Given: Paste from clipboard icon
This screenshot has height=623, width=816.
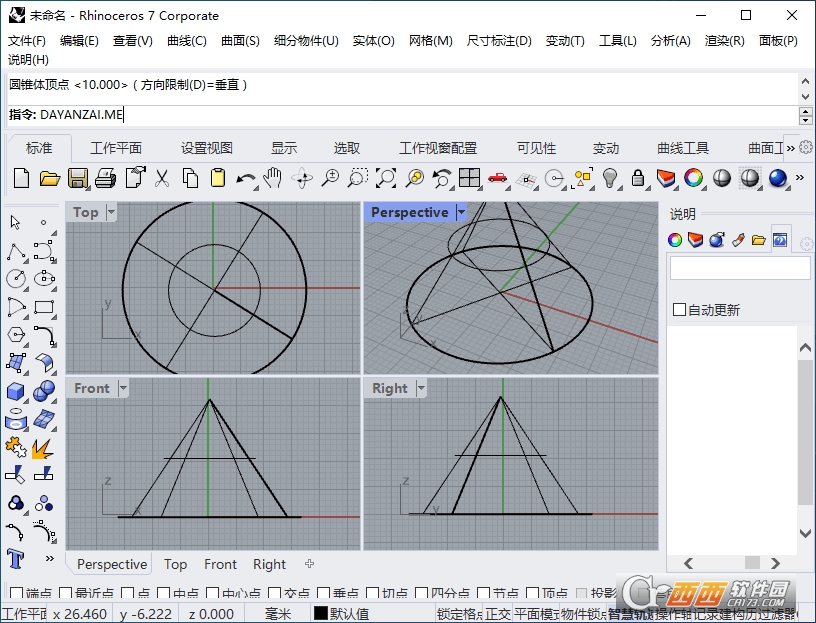Looking at the screenshot, I should click(x=218, y=178).
